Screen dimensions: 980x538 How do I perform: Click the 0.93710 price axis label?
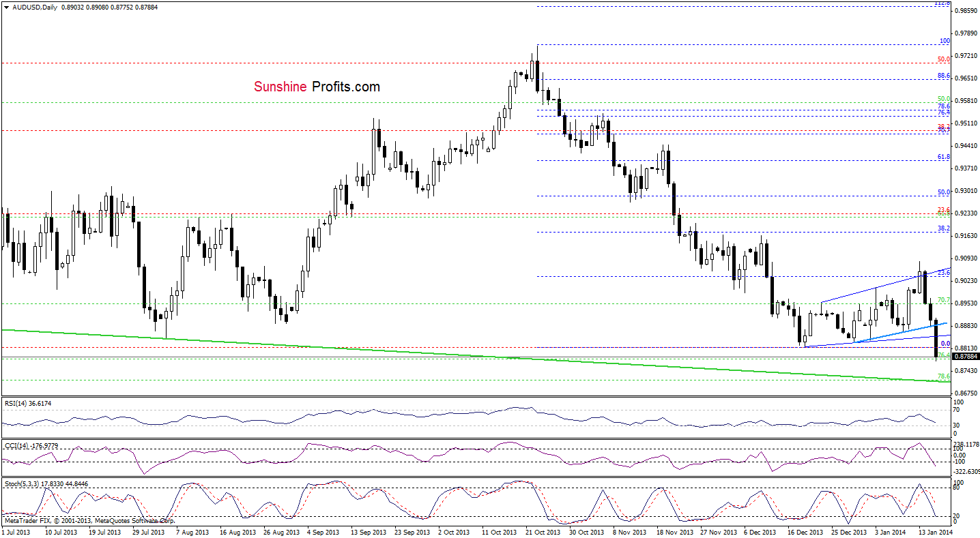pos(967,168)
